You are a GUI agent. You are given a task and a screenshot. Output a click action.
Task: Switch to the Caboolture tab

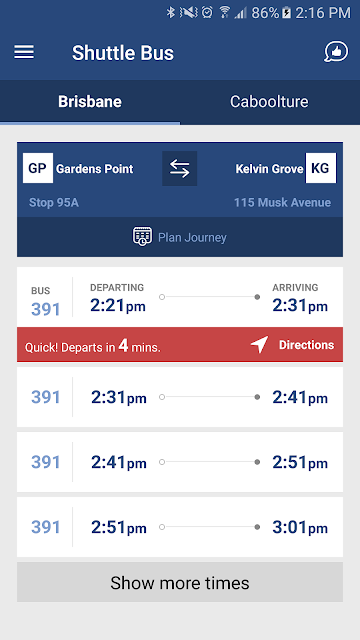[269, 102]
